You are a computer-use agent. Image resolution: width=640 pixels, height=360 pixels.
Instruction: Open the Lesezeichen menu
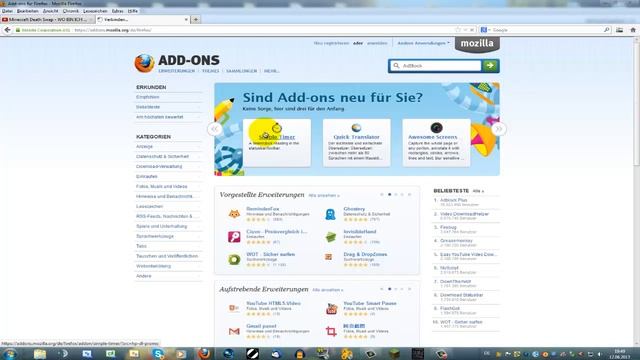pyautogui.click(x=95, y=11)
